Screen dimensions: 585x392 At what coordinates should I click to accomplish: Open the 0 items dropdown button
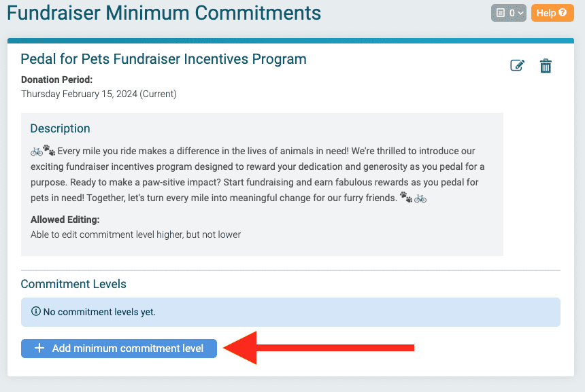[x=509, y=13]
